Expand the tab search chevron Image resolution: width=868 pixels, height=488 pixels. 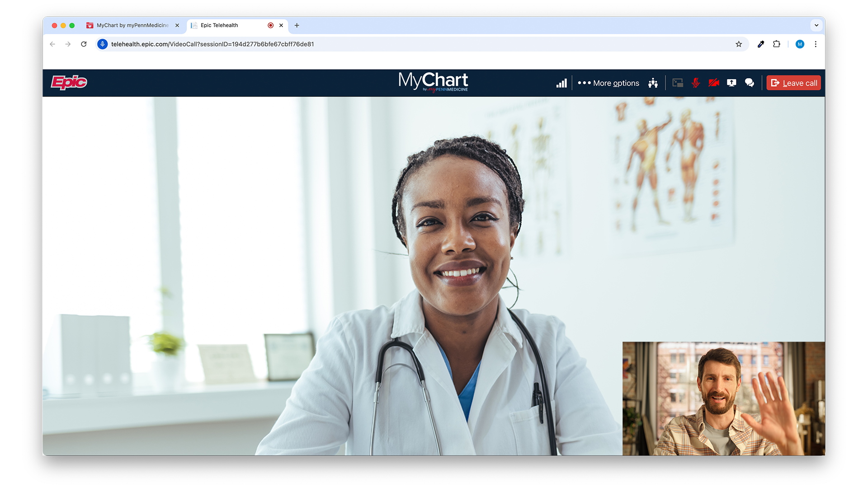pos(816,25)
